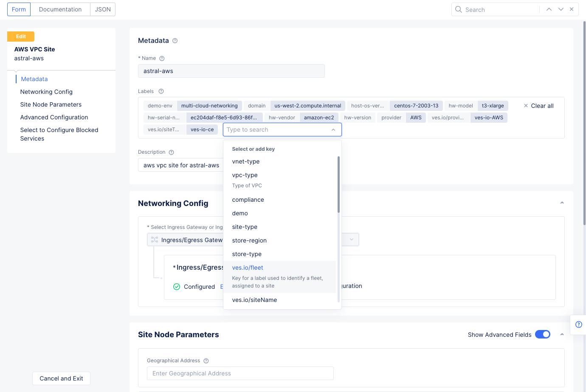586x392 pixels.
Task: Switch to the Documentation tab
Action: 60,9
